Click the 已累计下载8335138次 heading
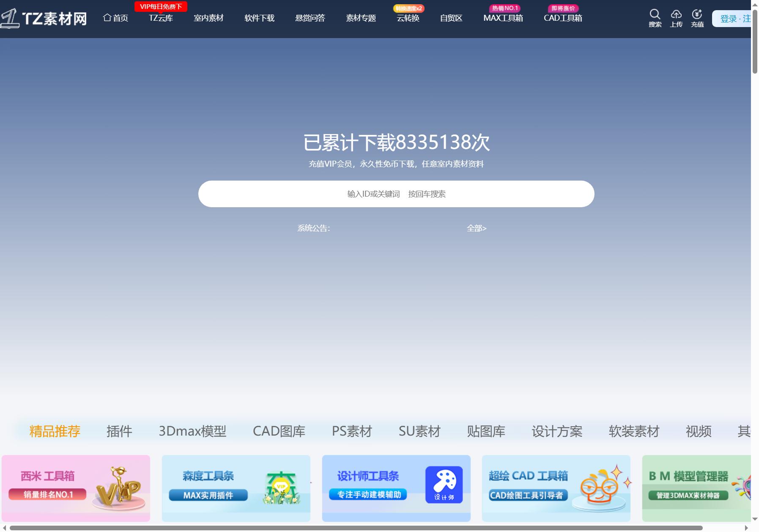The height and width of the screenshot is (532, 759). (396, 142)
